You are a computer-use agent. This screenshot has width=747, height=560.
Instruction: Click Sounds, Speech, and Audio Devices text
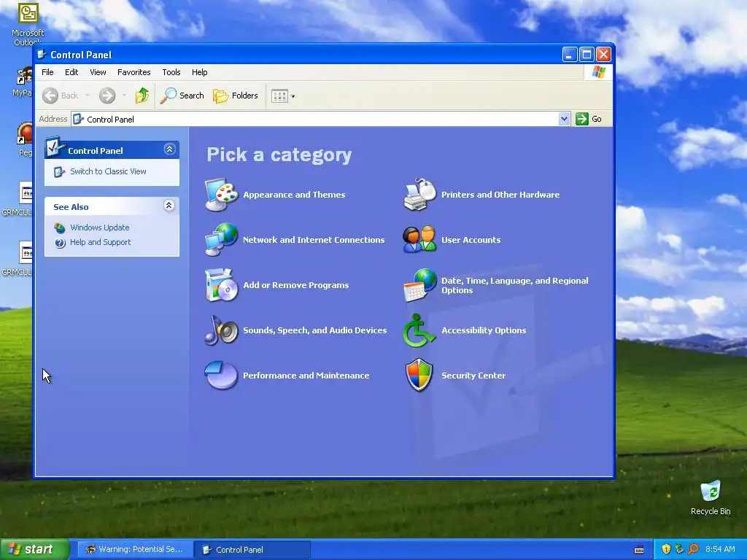click(315, 330)
